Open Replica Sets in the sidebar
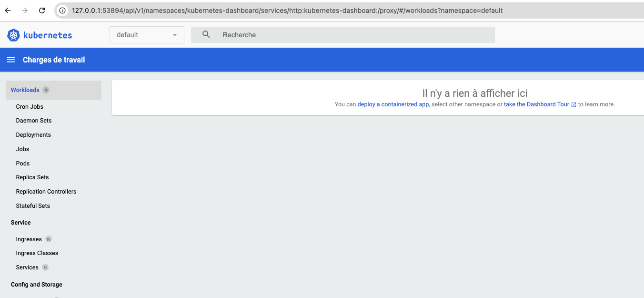Viewport: 644px width, 298px height. pos(32,177)
